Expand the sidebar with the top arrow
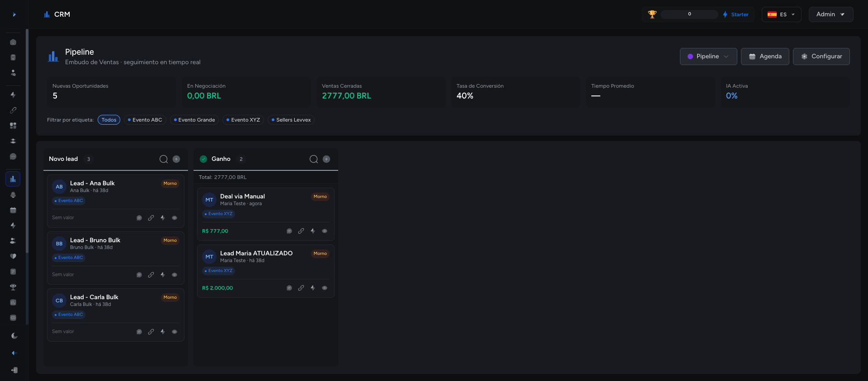Screen dimensions: 868x381 [x=14, y=14]
